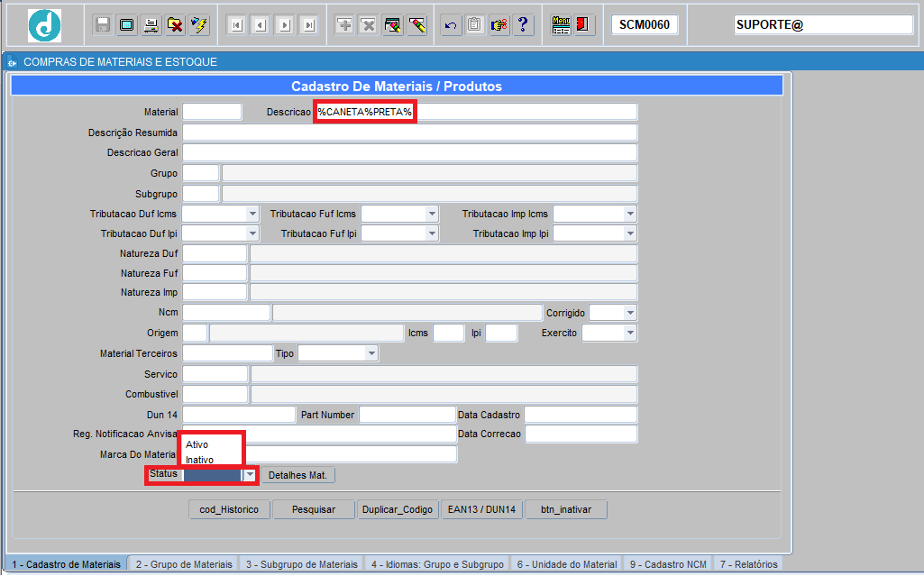Click the Material Terceiros field
Screen dimensions: 924x576
coord(227,353)
